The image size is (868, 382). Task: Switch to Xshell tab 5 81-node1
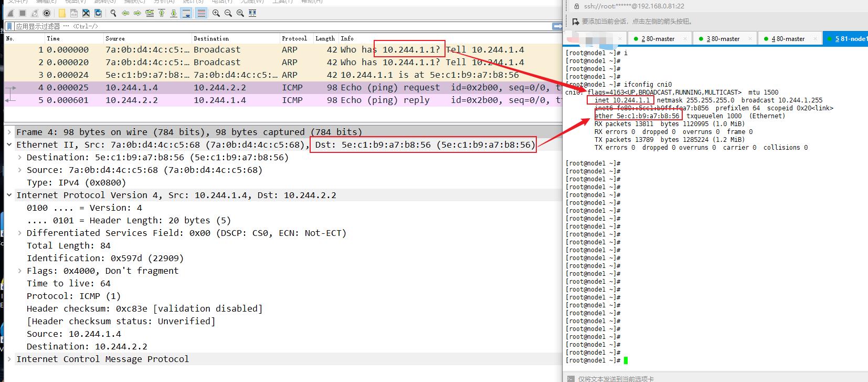coord(845,39)
